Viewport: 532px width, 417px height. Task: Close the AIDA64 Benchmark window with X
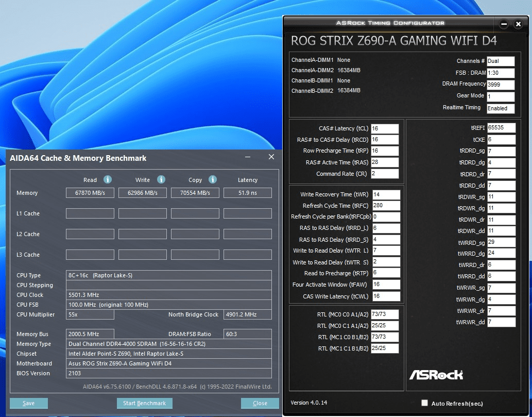pos(271,157)
